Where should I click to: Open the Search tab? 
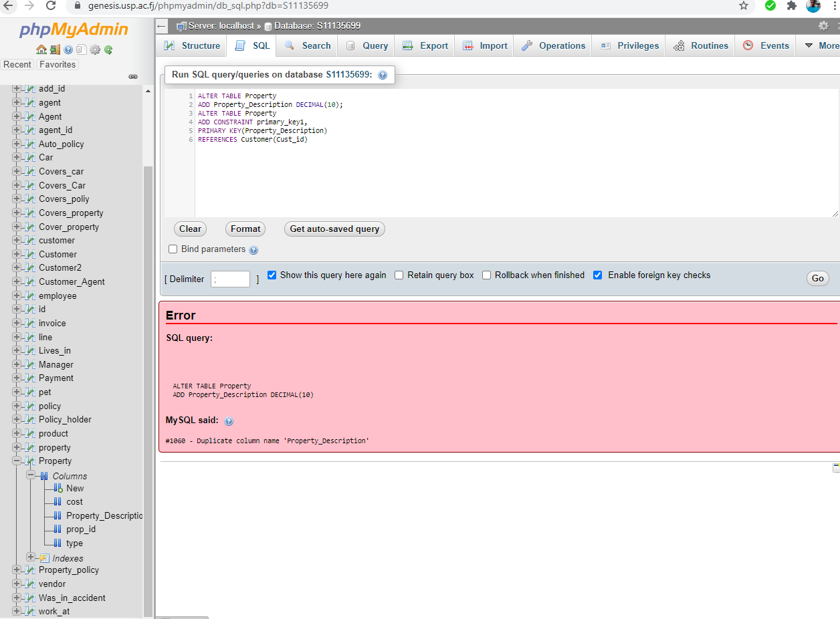307,45
